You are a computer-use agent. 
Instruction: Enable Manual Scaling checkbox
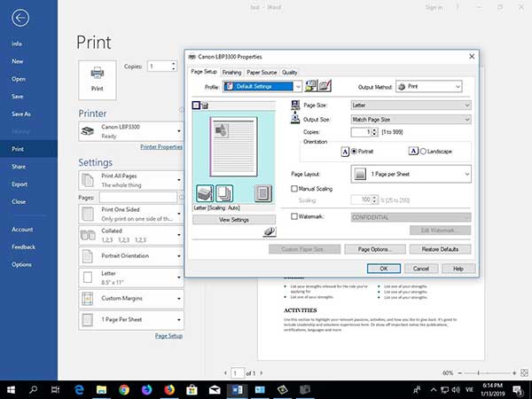tap(294, 189)
